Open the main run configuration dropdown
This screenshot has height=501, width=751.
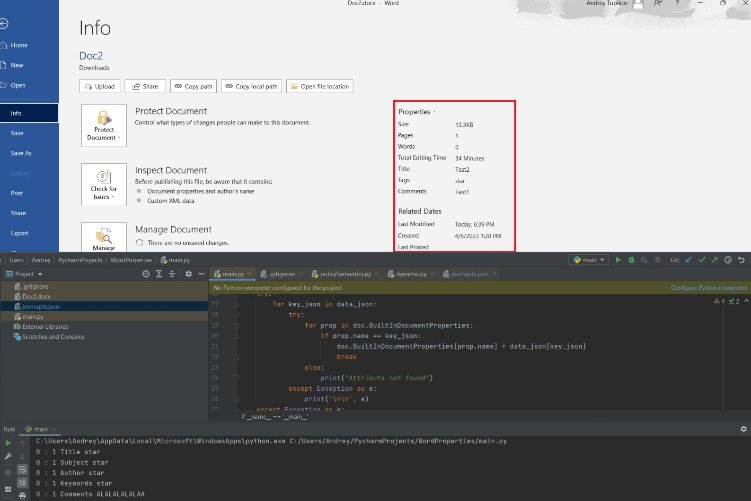(x=589, y=260)
